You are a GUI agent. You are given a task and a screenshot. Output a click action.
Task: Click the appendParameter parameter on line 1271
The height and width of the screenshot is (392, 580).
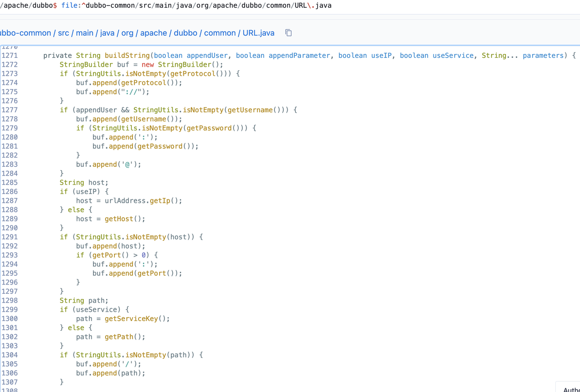[x=299, y=55]
